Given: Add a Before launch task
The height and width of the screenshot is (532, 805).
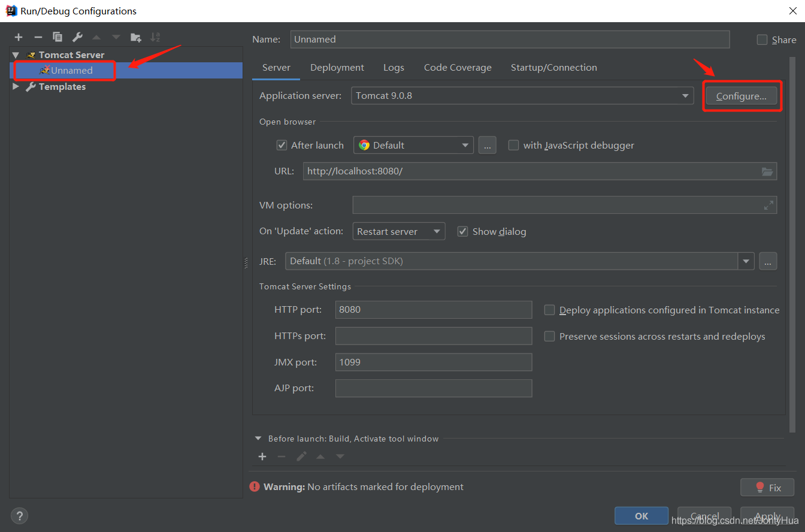Looking at the screenshot, I should (262, 456).
